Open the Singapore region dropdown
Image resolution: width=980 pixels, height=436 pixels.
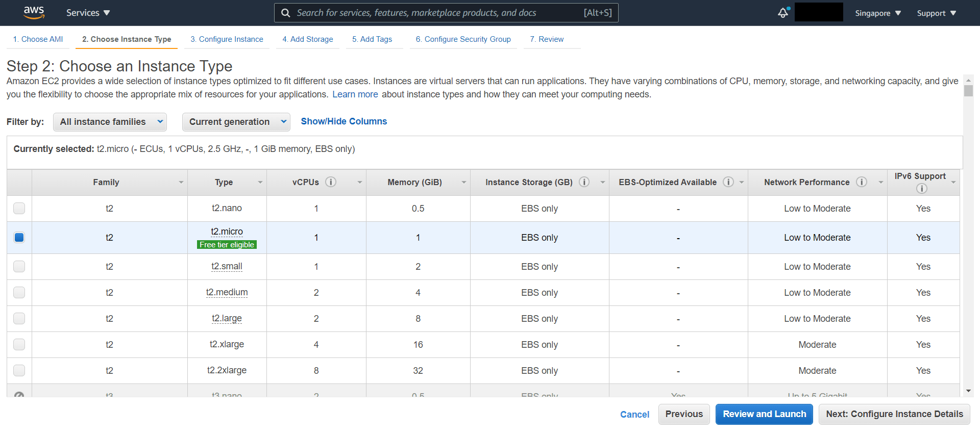[878, 13]
